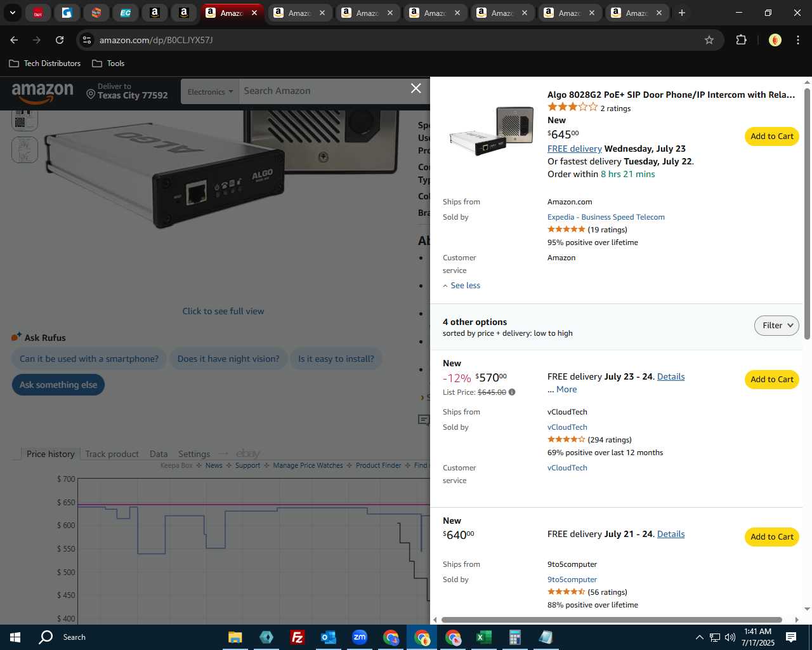Open File Explorer from the taskbar
The image size is (812, 650).
coord(235,637)
